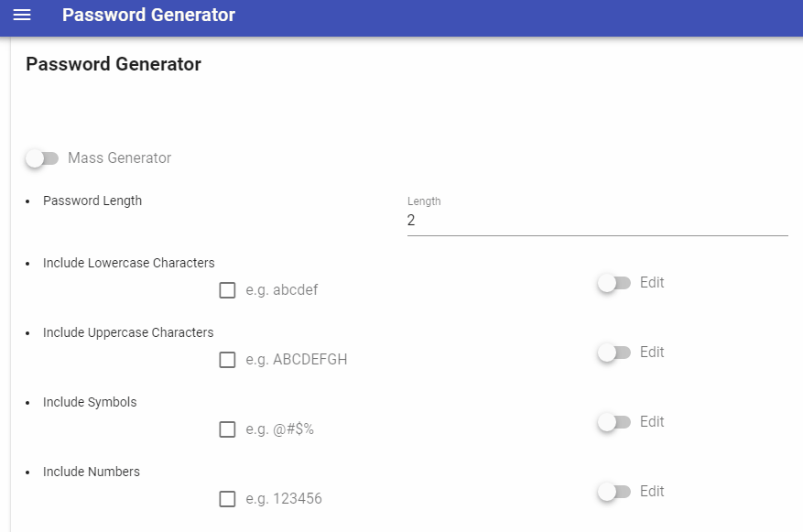Turn on Edit switch for uppercase characters
The width and height of the screenshot is (803, 532).
(x=614, y=353)
